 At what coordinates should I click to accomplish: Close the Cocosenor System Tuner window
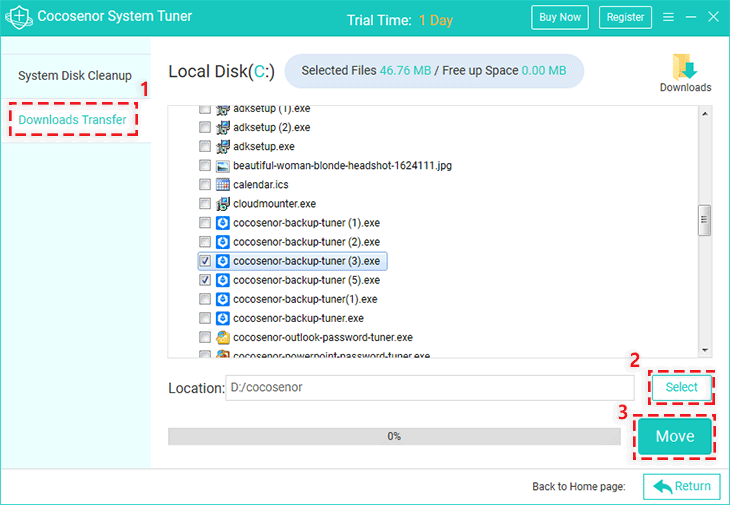pyautogui.click(x=713, y=17)
